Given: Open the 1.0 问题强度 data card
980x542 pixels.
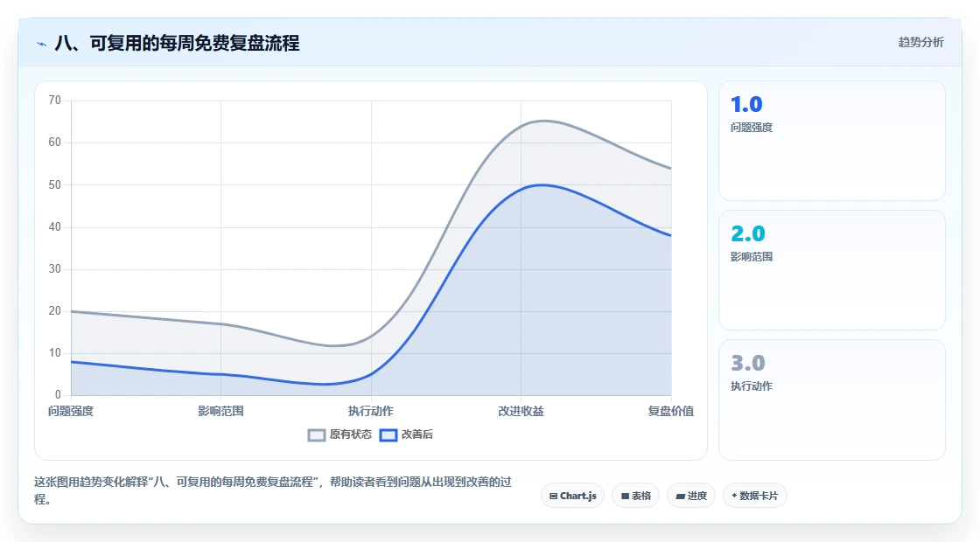Looking at the screenshot, I should click(x=832, y=141).
